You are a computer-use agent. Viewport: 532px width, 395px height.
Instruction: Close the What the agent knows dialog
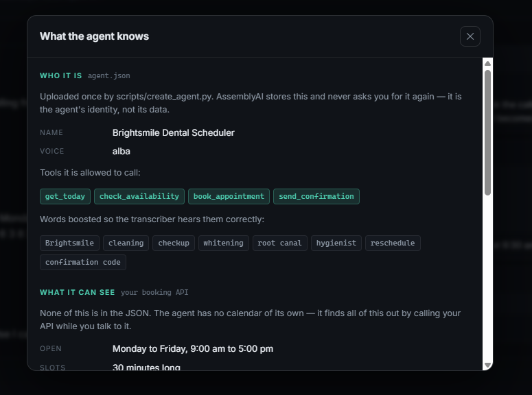[470, 36]
